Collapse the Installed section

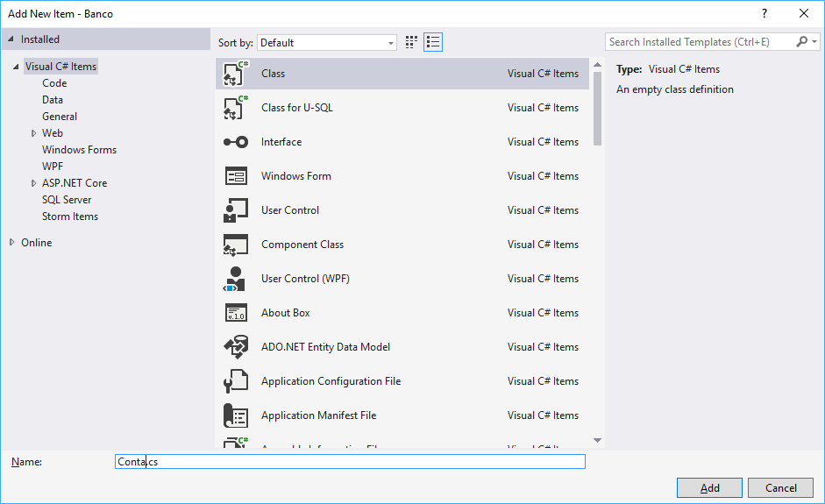(11, 39)
